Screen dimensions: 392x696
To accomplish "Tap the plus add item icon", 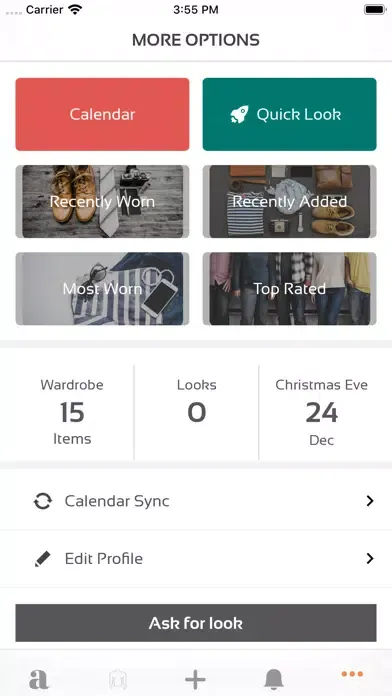I will click(x=195, y=679).
